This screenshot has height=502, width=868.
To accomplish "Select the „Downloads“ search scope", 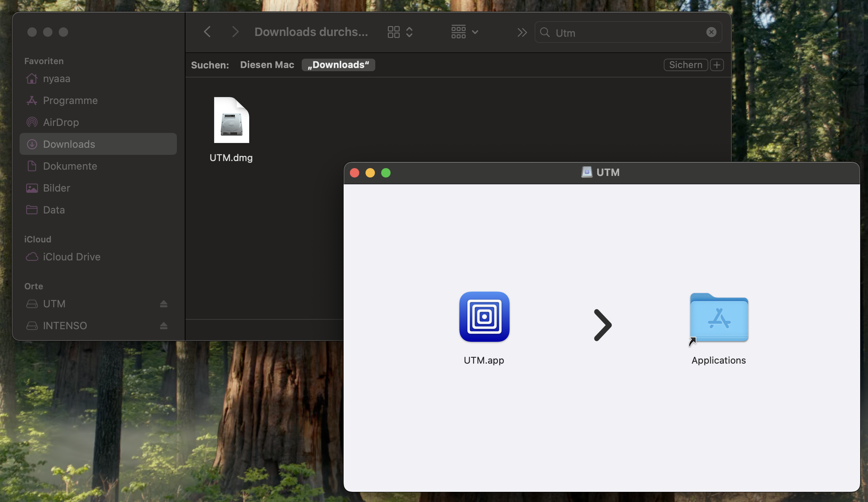I will pos(338,65).
